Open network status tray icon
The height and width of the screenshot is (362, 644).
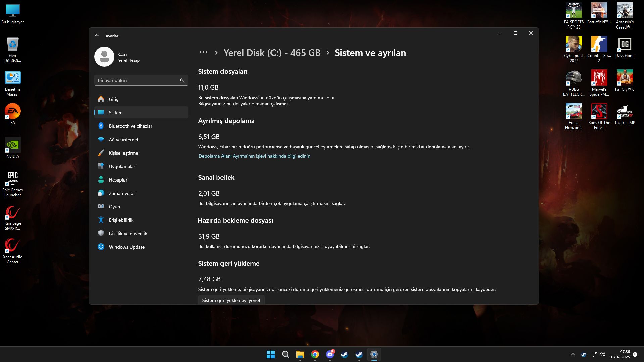coord(594,354)
